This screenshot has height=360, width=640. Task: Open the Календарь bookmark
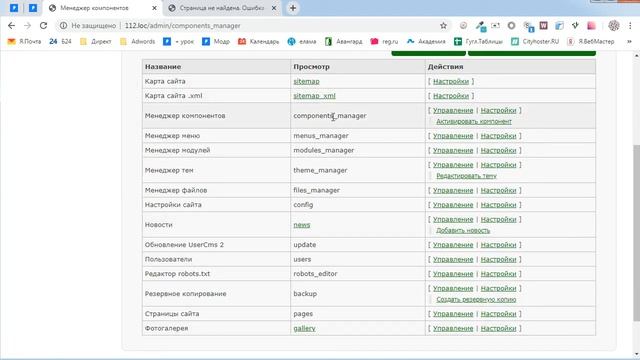(x=258, y=41)
